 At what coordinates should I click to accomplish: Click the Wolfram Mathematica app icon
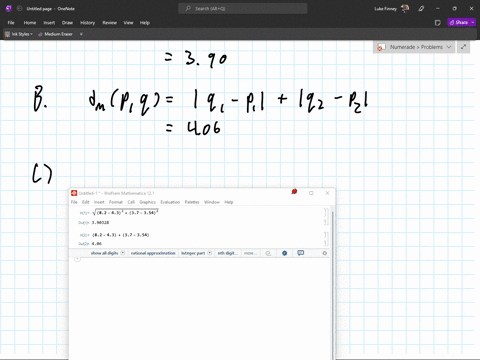74,193
